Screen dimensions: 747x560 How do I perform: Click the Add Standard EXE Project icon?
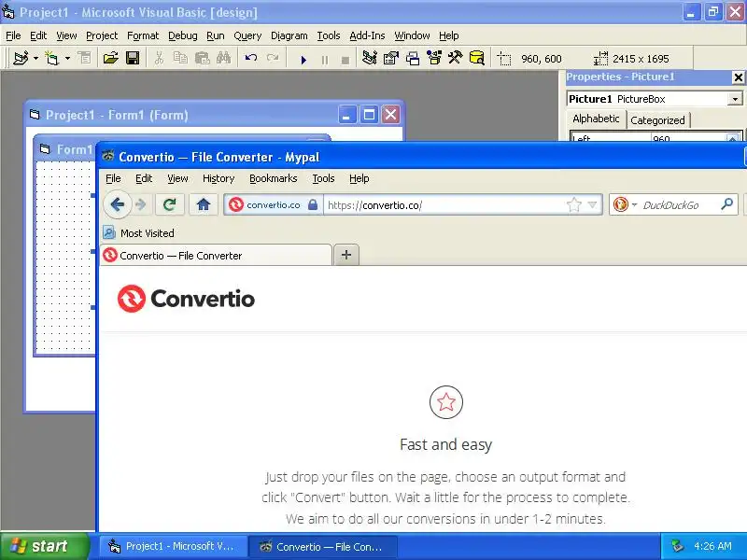pyautogui.click(x=21, y=59)
